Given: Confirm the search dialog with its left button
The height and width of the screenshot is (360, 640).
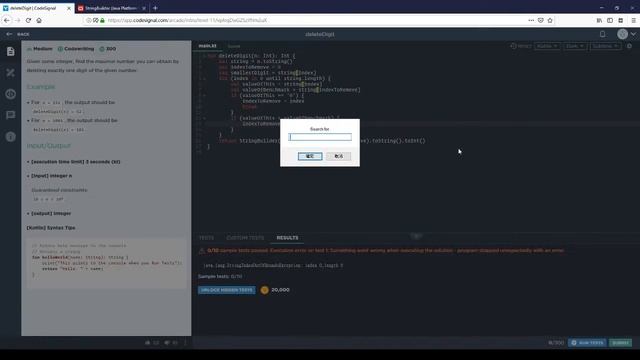Looking at the screenshot, I should (310, 156).
